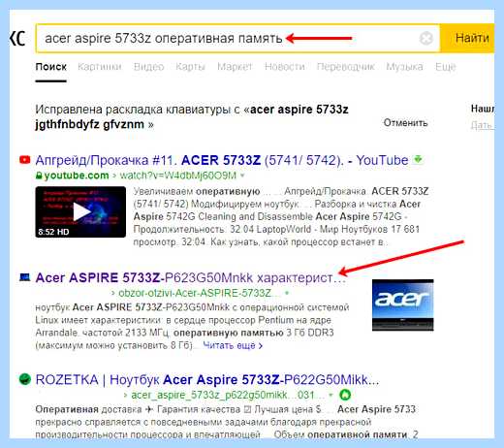The height and width of the screenshot is (448, 504).
Task: Click the YouTube favicon beside first result
Action: coord(25,160)
